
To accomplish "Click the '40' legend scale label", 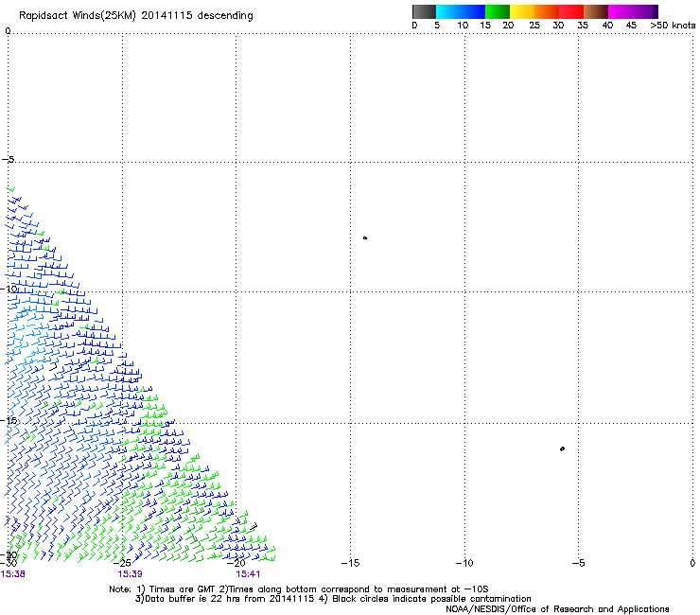I will coord(607,26).
